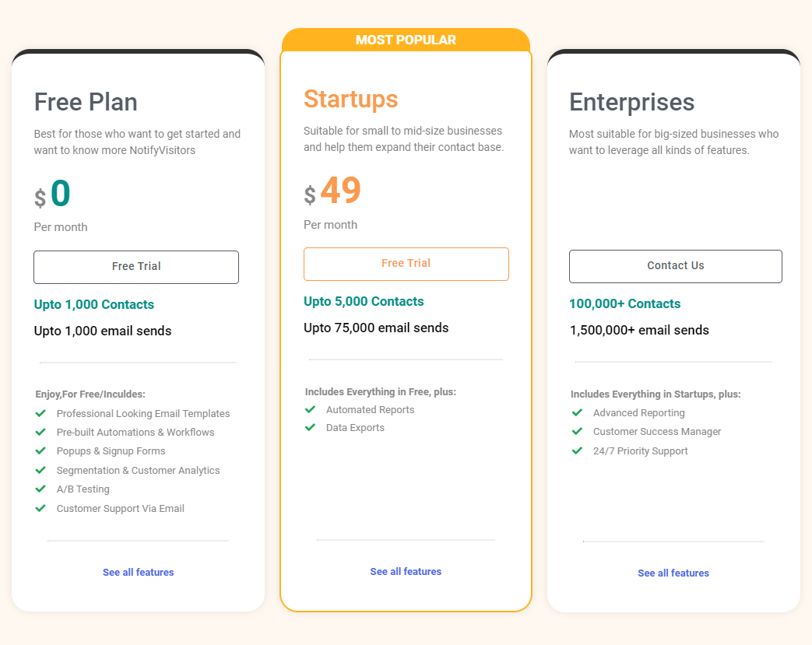
Task: Click checkmark next to A/B Testing
Action: pyautogui.click(x=40, y=489)
